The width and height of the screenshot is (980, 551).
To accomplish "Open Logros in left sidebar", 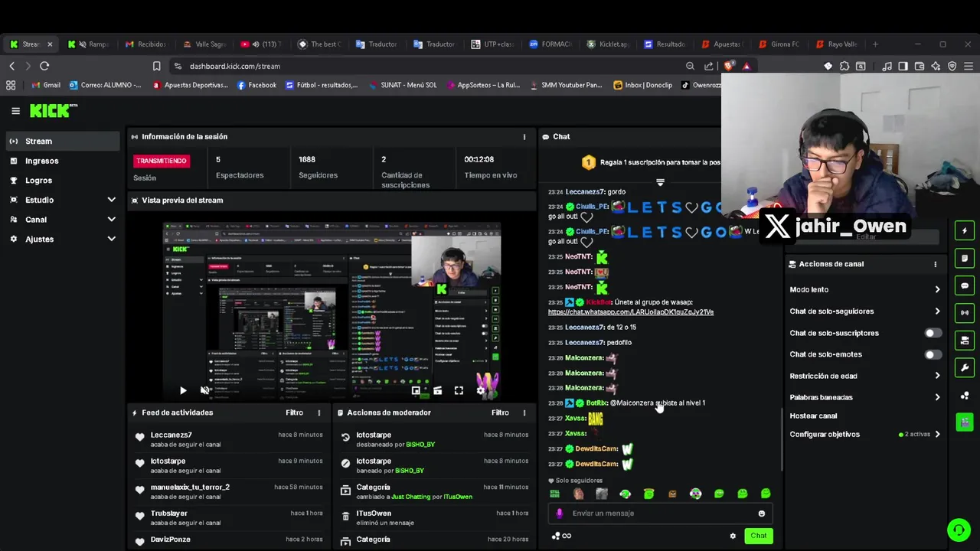I will (62, 181).
